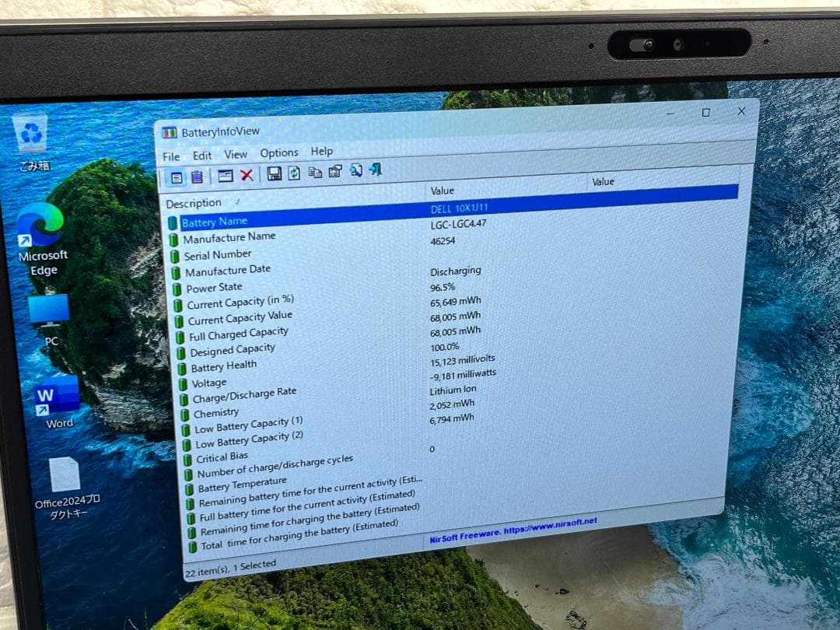
Task: Click the 65,649 mWh value
Action: tap(455, 302)
